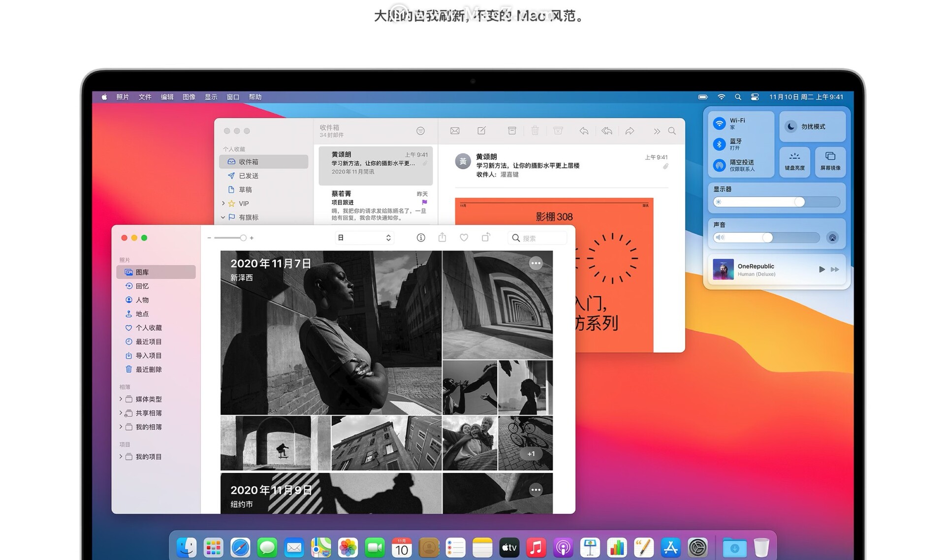Click the share icon in Photos toolbar
This screenshot has width=945, height=560.
pos(442,238)
